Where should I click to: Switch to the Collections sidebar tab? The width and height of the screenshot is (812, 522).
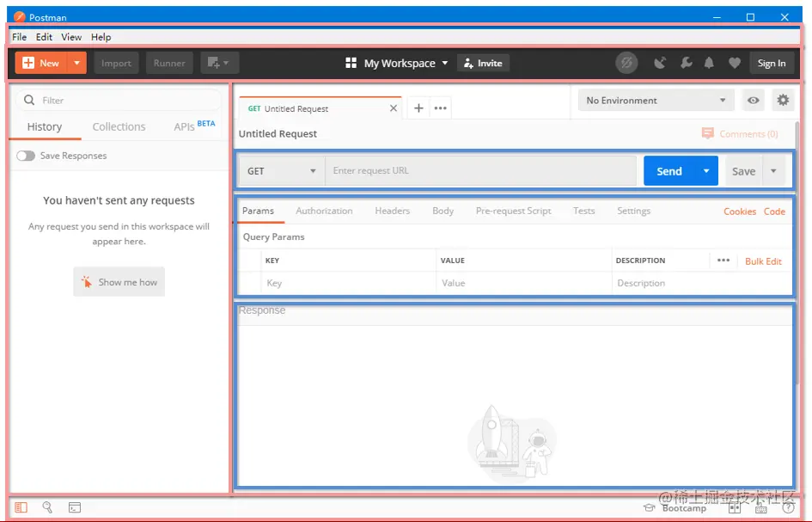pyautogui.click(x=119, y=127)
